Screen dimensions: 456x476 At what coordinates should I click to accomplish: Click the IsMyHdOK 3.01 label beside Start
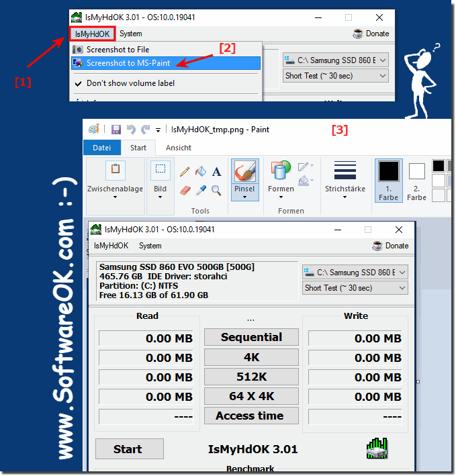253,449
